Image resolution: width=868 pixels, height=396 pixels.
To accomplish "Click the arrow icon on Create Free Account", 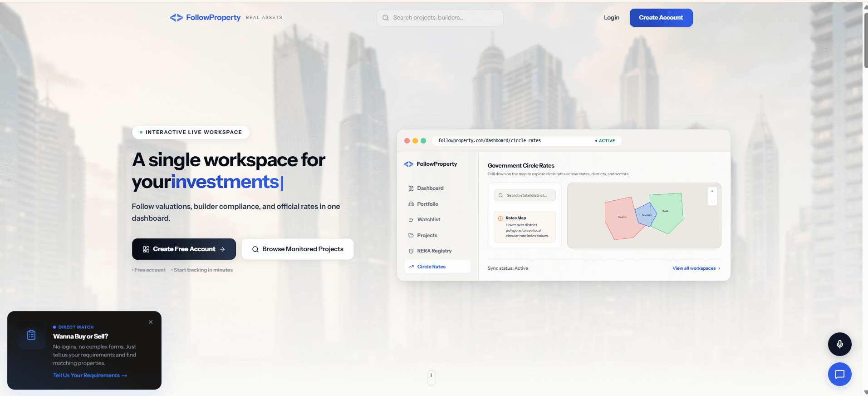I will pyautogui.click(x=222, y=249).
